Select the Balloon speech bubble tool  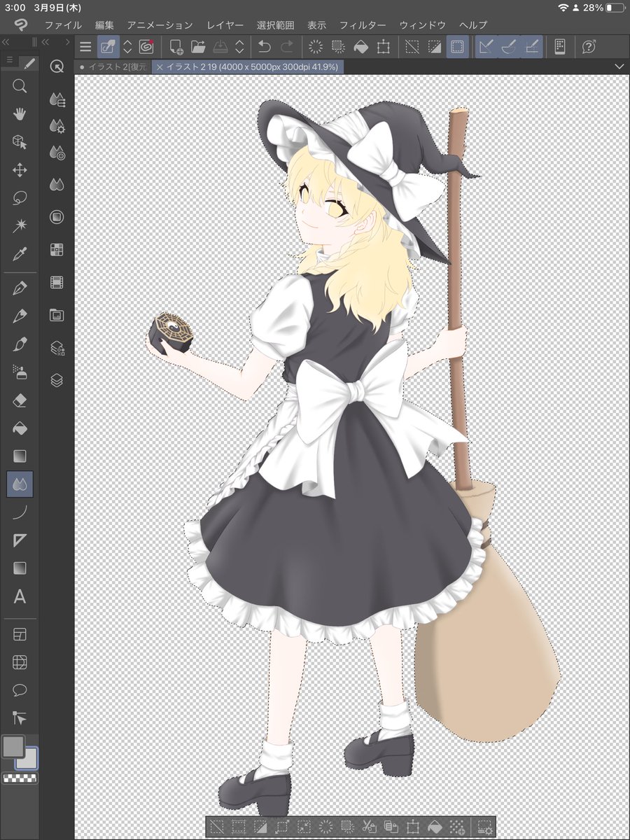click(20, 690)
